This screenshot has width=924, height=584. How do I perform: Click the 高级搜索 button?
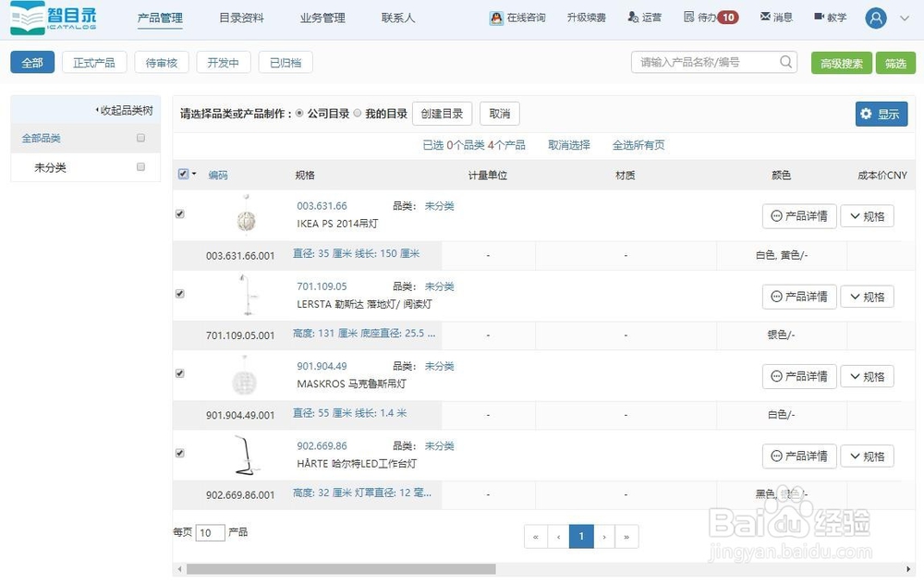pyautogui.click(x=842, y=63)
